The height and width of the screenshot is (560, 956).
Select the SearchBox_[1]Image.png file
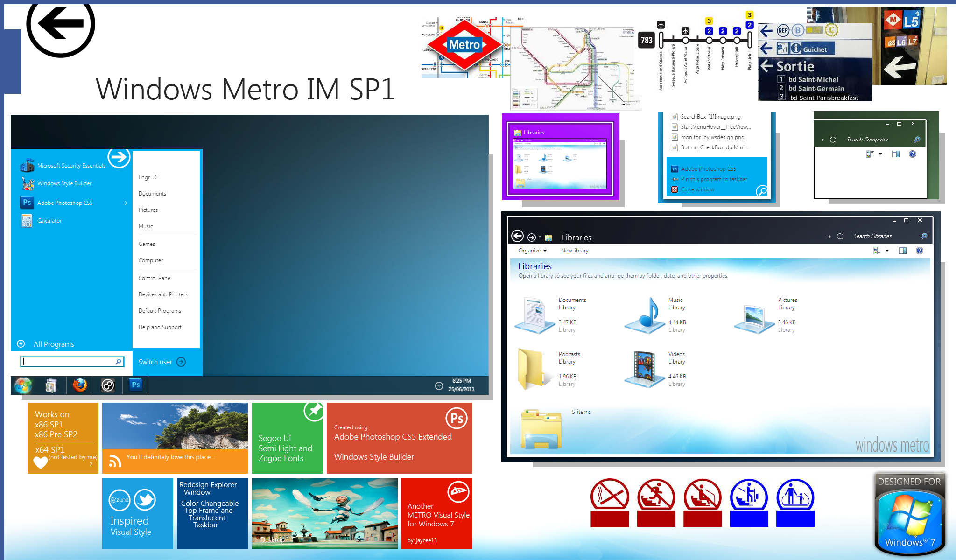706,117
